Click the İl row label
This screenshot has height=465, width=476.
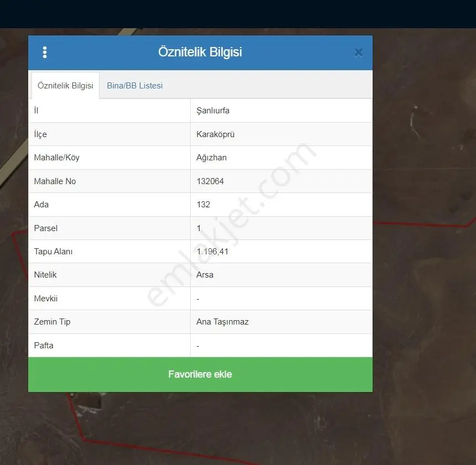(36, 111)
